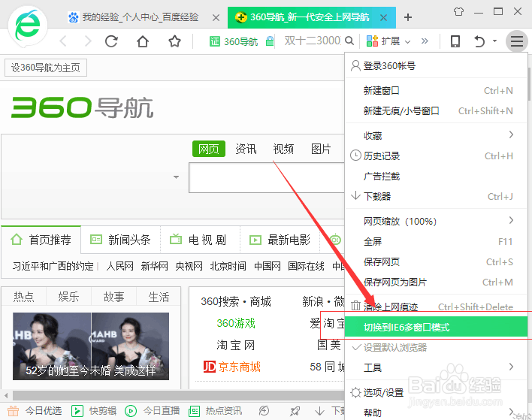The height and width of the screenshot is (420, 532).
Task: Switch to 电视剧 tab
Action: point(200,240)
